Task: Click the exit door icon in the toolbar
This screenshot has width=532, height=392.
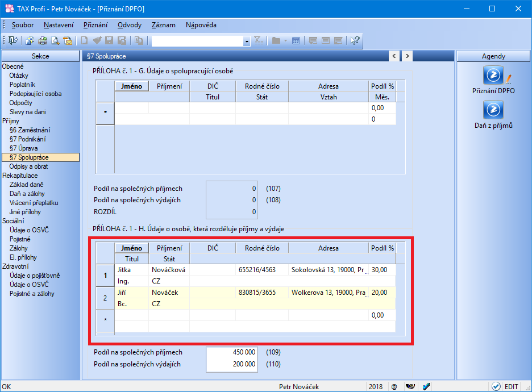Action: [x=13, y=41]
